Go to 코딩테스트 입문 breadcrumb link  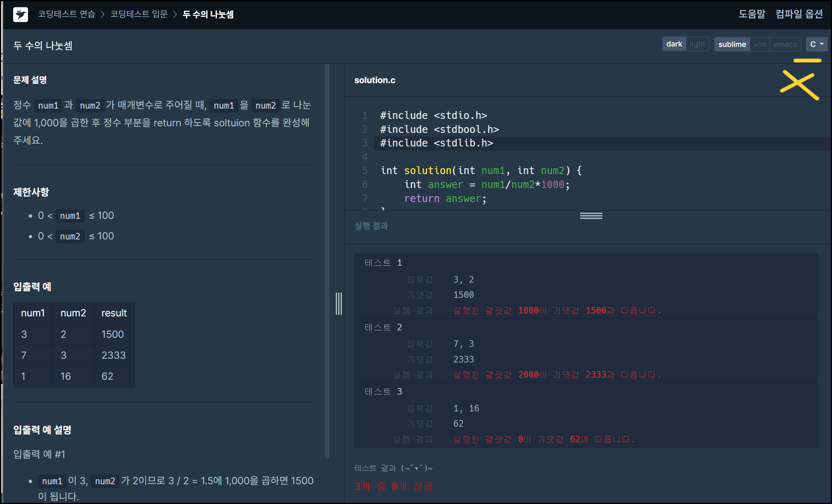pos(139,14)
